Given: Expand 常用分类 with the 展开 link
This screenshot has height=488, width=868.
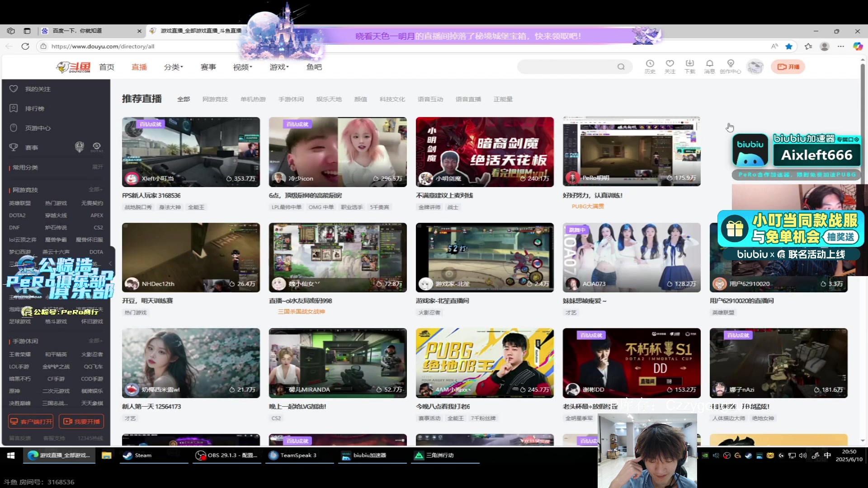Looking at the screenshot, I should coord(97,167).
